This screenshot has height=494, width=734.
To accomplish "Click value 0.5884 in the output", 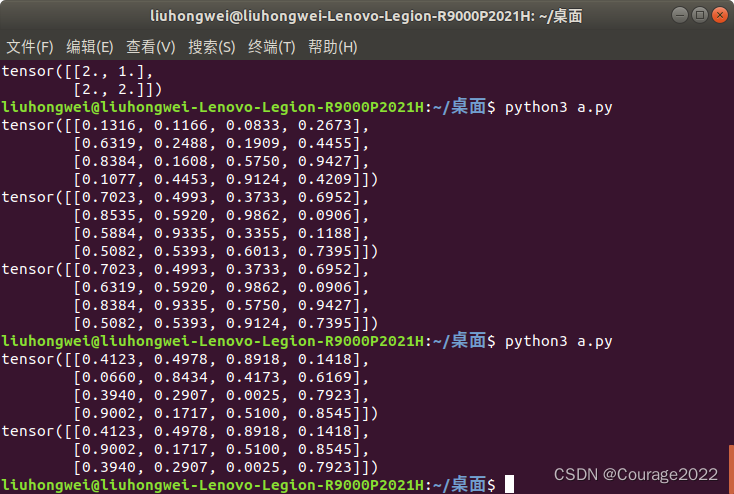I will pyautogui.click(x=109, y=233).
